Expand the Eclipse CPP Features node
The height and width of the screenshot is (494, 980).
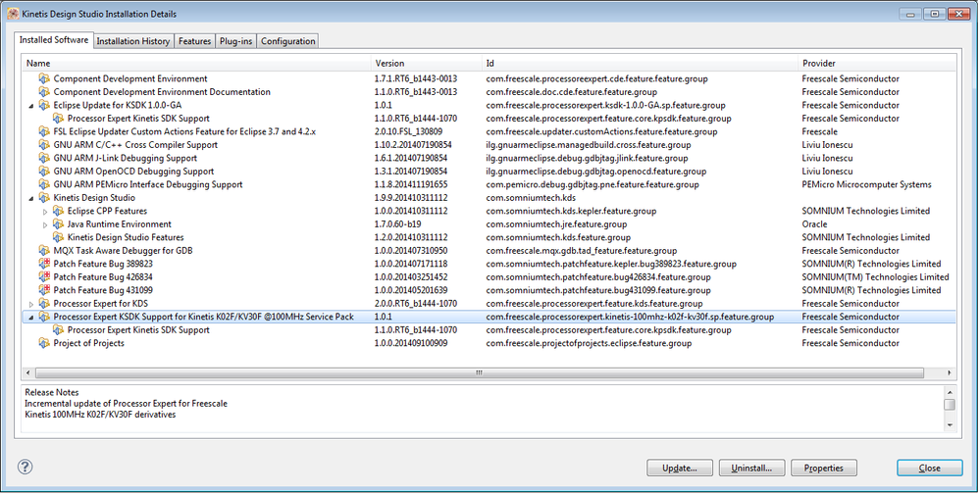tap(45, 212)
